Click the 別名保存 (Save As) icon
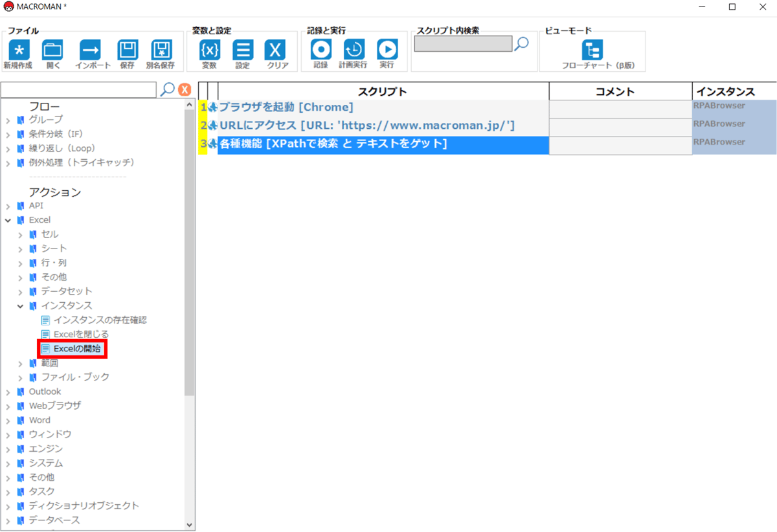The height and width of the screenshot is (532, 777). (161, 50)
